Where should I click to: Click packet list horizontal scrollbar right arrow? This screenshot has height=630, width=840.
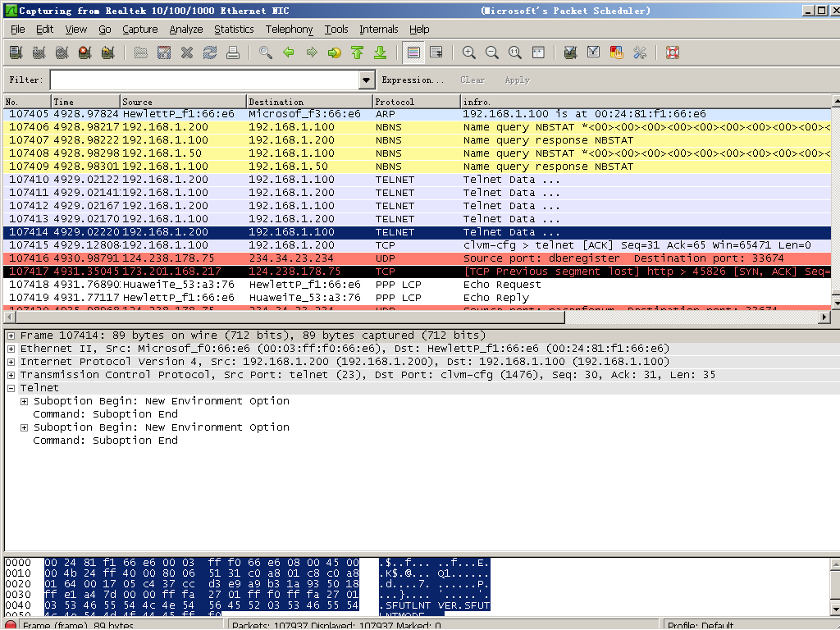point(825,317)
